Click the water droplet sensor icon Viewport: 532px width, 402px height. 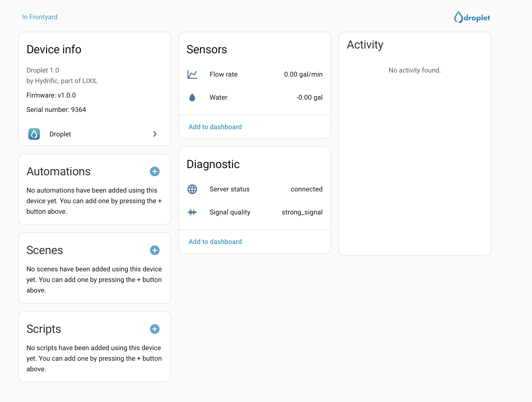[x=192, y=97]
